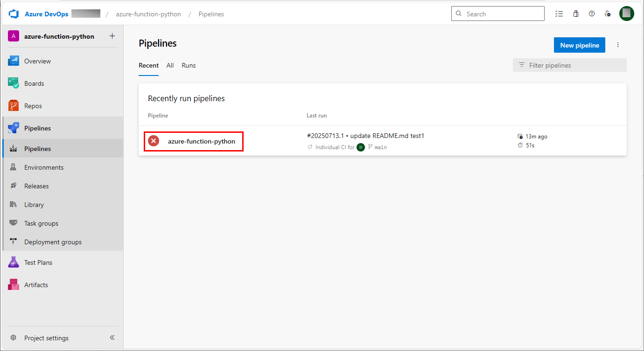
Task: Switch to the All tab
Action: point(170,65)
